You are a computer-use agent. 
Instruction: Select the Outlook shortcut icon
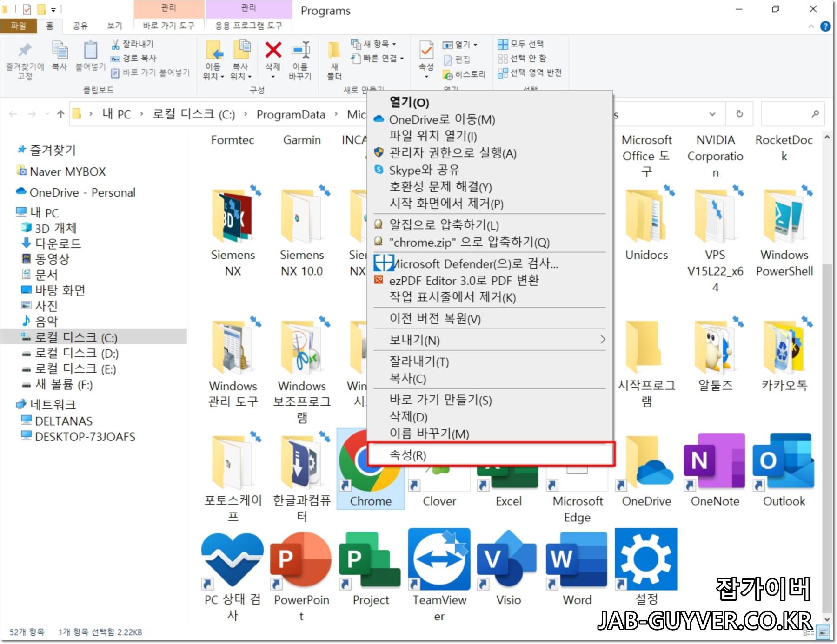pyautogui.click(x=784, y=461)
